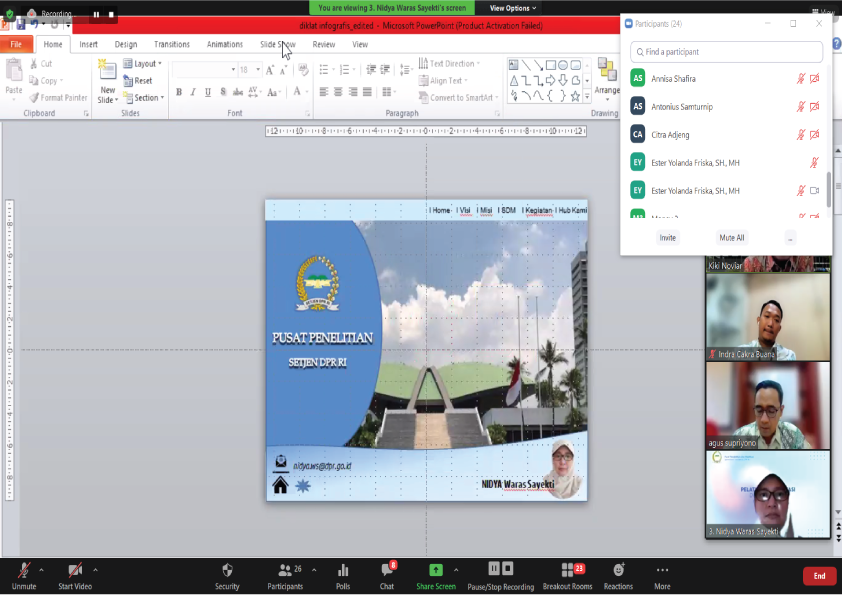This screenshot has width=842, height=595.
Task: Toggle Italic formatting
Action: pos(193,92)
